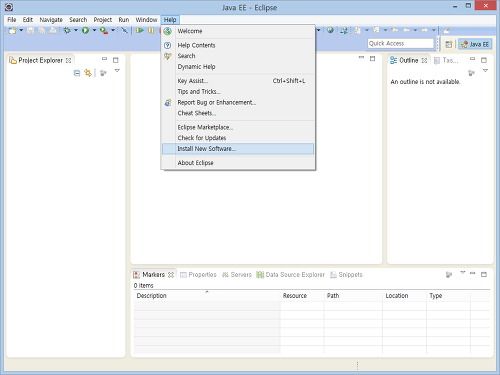Open the External Tools dropdown arrow
This screenshot has width=500, height=375.
tap(113, 30)
